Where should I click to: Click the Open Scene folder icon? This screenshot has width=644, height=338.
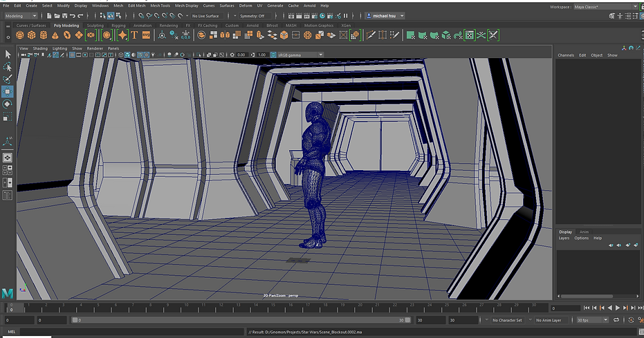click(57, 16)
